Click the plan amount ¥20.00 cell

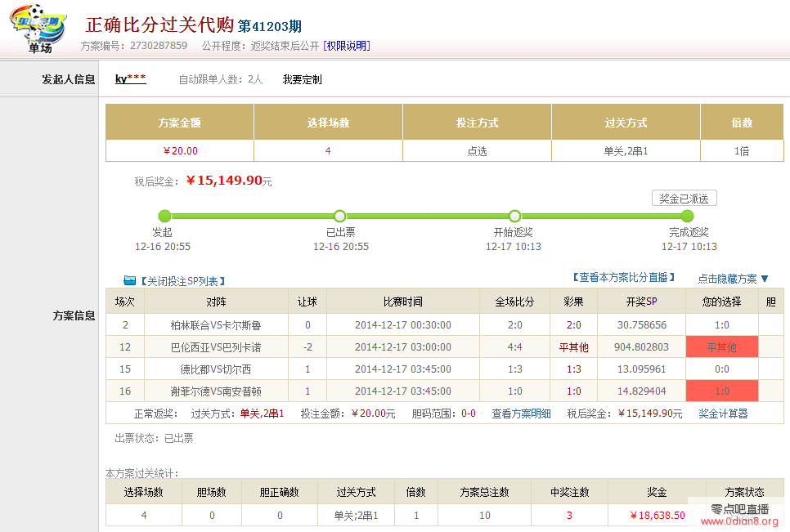pyautogui.click(x=180, y=151)
